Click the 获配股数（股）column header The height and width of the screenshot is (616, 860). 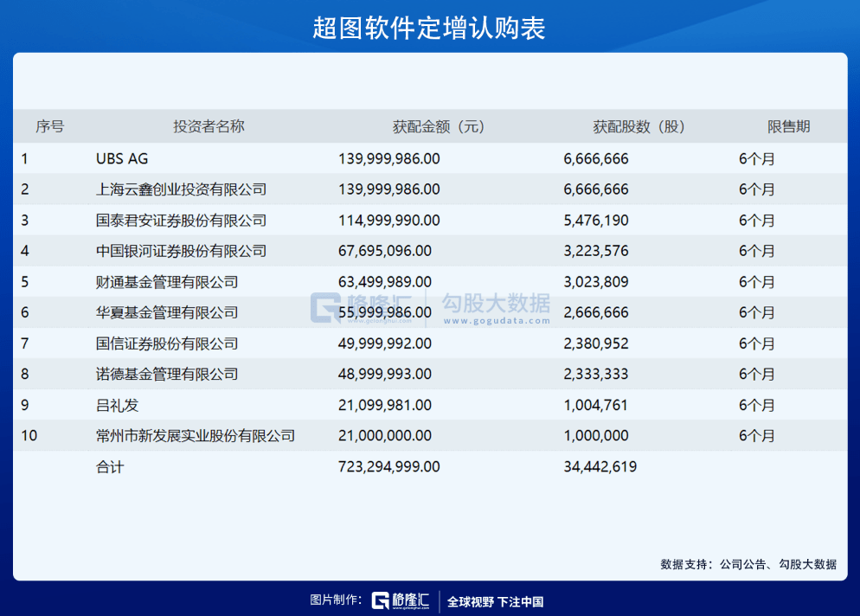coord(639,126)
